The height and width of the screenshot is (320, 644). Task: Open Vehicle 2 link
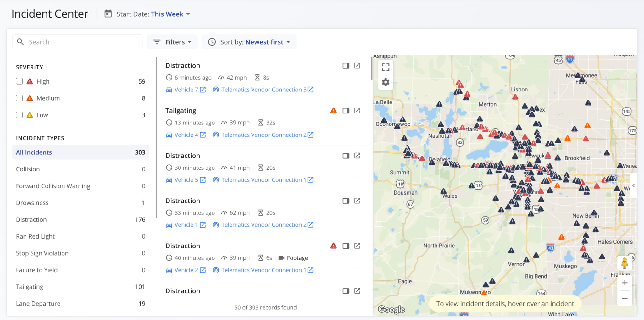186,270
